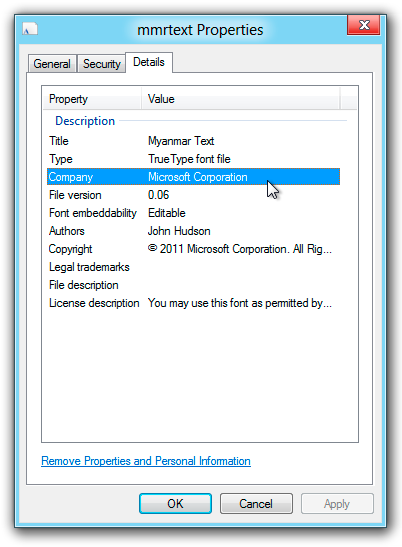Select the Title row showing Myanmar Text
Screen dimensions: 402x547
tap(193, 141)
